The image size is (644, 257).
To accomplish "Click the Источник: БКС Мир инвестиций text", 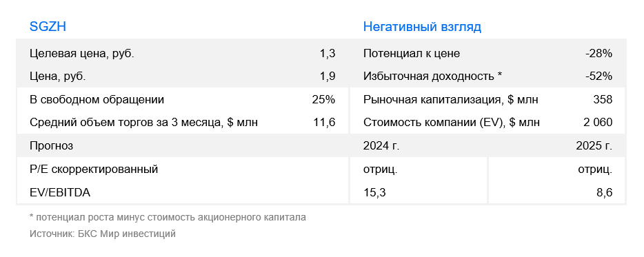I will point(102,234).
